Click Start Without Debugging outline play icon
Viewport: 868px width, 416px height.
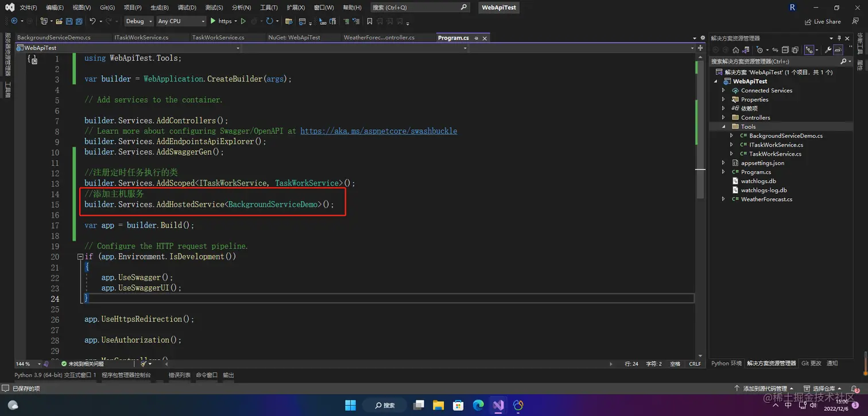point(243,21)
